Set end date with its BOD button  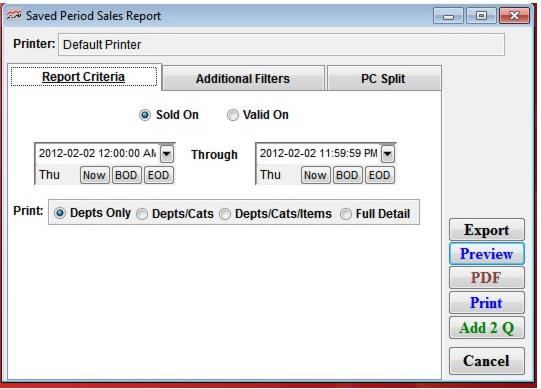(348, 175)
